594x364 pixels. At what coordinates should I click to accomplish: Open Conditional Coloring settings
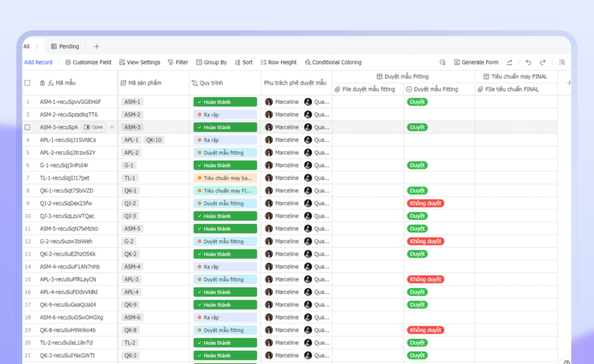pos(333,62)
